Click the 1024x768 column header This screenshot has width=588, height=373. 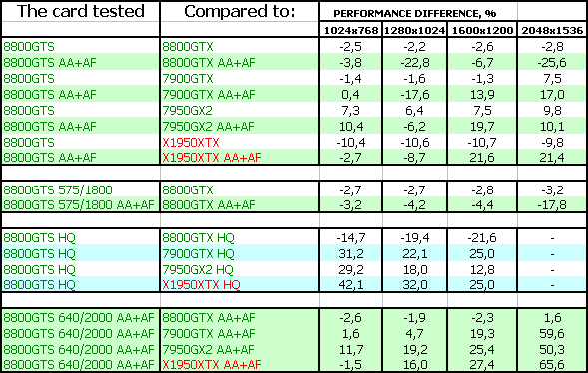(351, 30)
